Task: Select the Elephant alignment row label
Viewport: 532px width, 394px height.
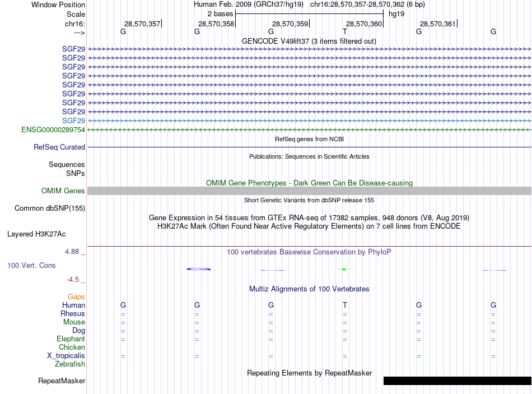Action: (71, 339)
